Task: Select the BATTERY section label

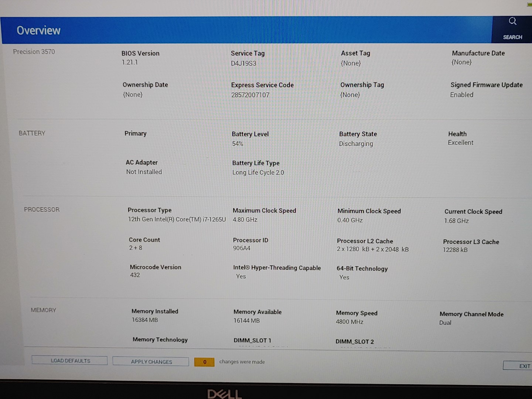Action: pyautogui.click(x=32, y=133)
